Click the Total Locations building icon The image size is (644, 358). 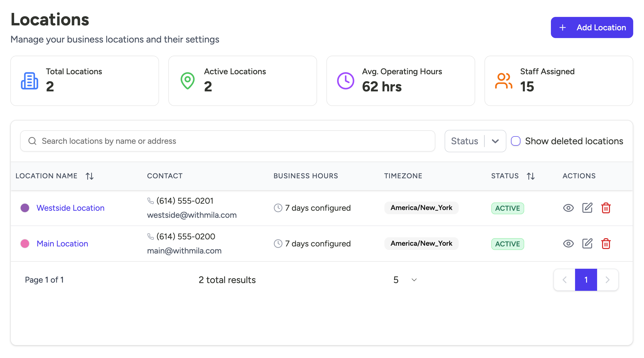[30, 81]
